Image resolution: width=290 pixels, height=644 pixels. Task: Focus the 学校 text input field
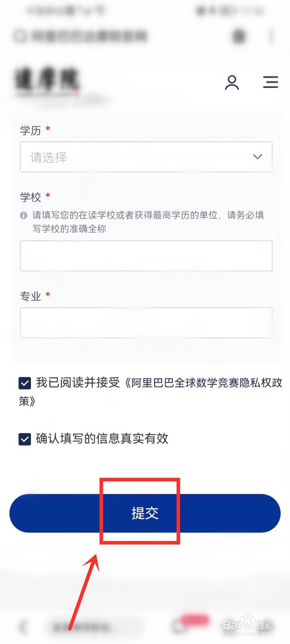click(x=146, y=256)
